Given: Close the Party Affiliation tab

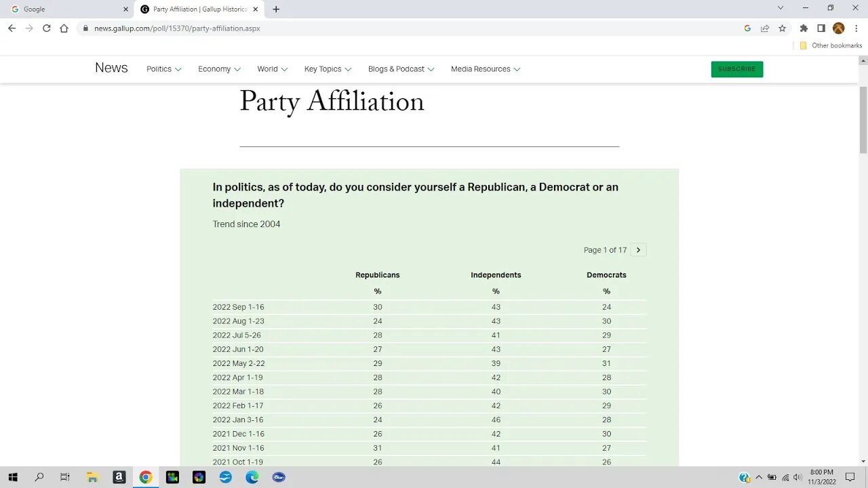Looking at the screenshot, I should click(x=255, y=9).
